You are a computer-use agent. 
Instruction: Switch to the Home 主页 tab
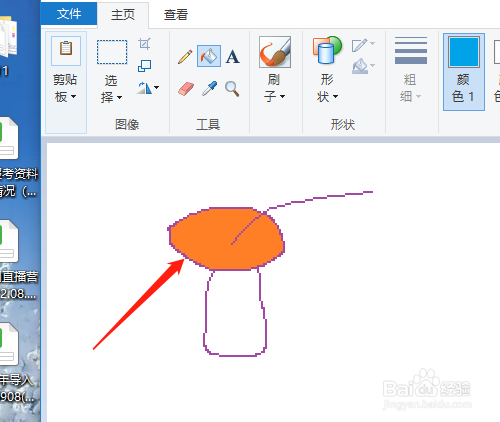[123, 15]
